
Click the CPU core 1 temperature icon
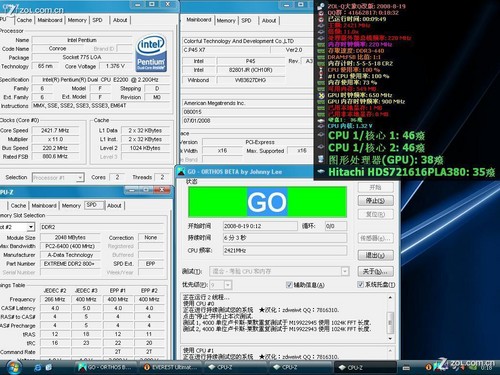coord(321,135)
